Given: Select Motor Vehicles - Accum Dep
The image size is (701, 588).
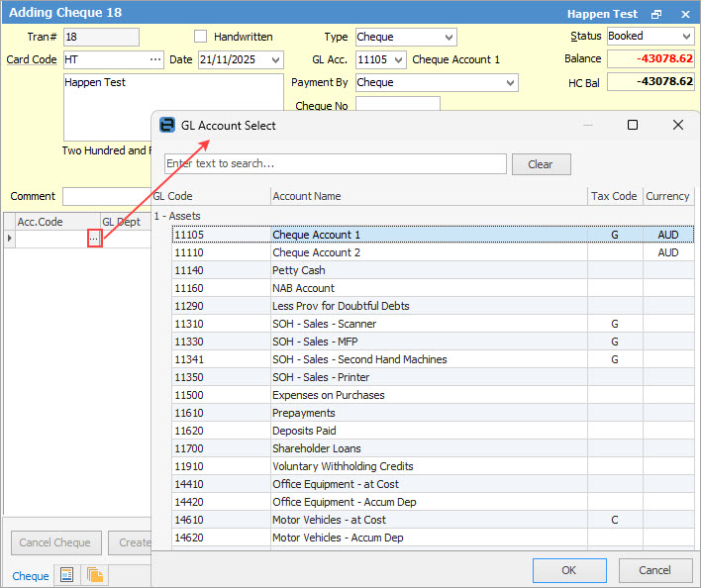Looking at the screenshot, I should click(433, 539).
